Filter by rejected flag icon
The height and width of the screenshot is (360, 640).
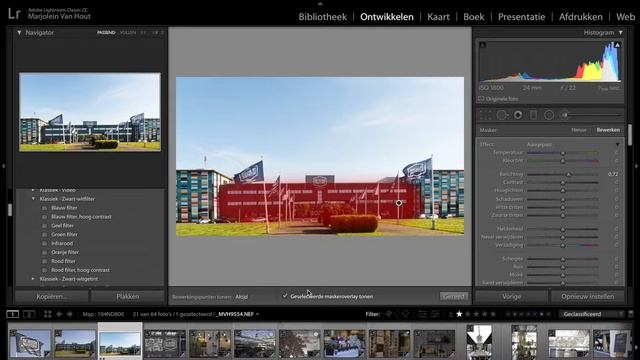point(405,314)
